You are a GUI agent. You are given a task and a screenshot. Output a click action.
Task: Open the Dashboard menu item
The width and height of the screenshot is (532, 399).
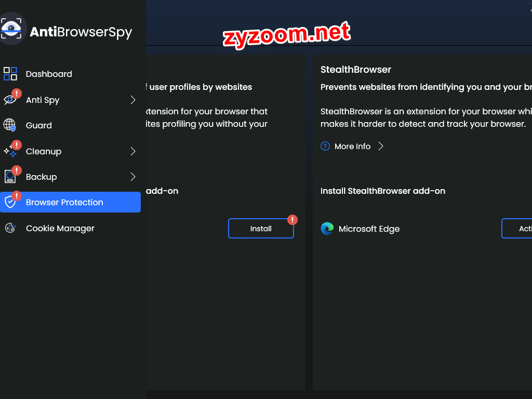[x=70, y=74]
